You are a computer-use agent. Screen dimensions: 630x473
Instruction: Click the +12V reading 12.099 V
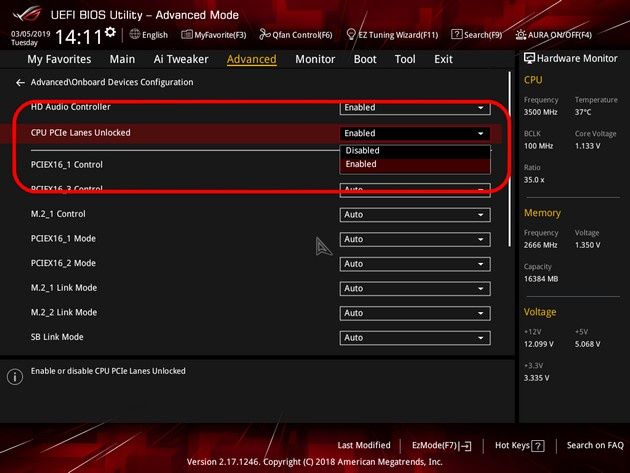click(538, 344)
